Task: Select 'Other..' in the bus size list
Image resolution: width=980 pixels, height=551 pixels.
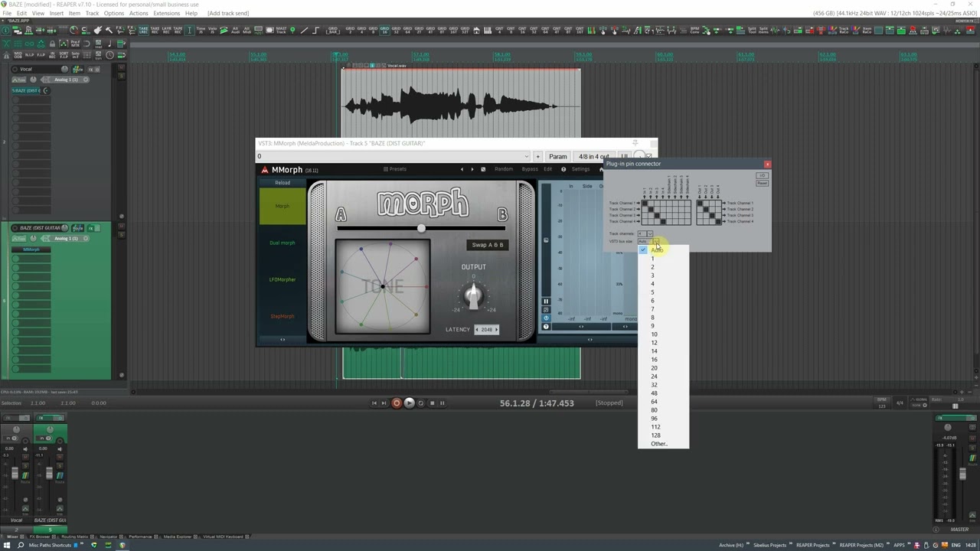Action: 663,444
